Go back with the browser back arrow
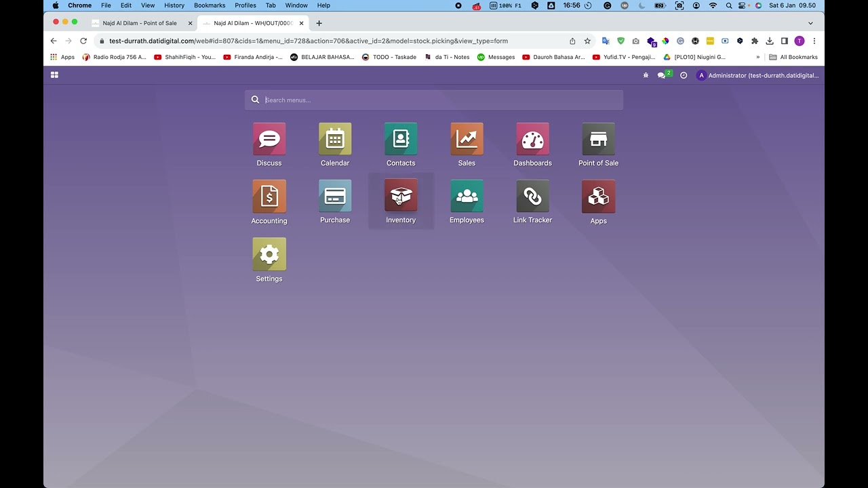868x488 pixels. coord(54,41)
